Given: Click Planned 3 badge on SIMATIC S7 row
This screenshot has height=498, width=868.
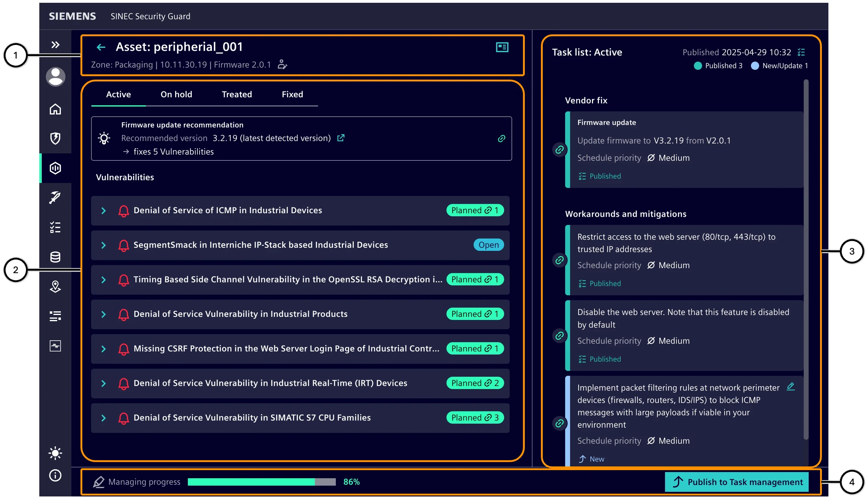Looking at the screenshot, I should pyautogui.click(x=475, y=417).
